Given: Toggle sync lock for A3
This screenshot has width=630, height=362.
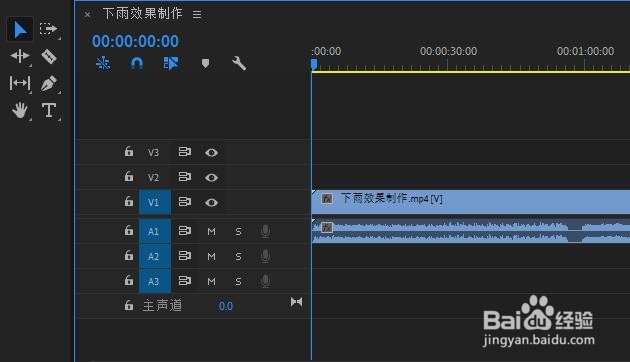Looking at the screenshot, I should pos(184,281).
